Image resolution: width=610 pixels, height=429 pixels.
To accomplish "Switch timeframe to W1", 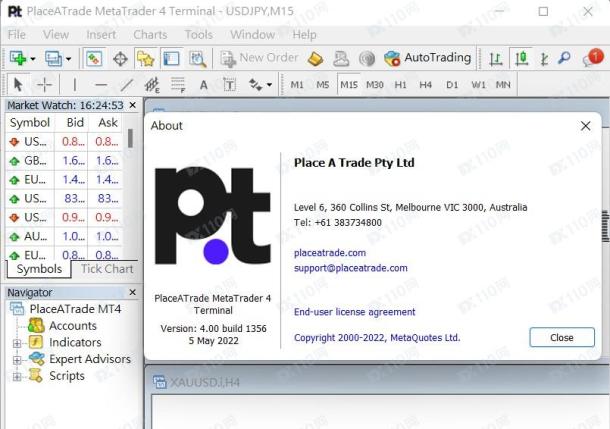I will click(x=478, y=85).
